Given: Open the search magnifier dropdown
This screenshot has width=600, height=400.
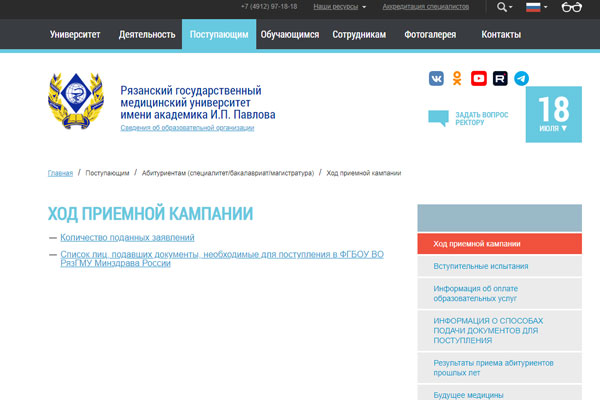Looking at the screenshot, I should 504,8.
